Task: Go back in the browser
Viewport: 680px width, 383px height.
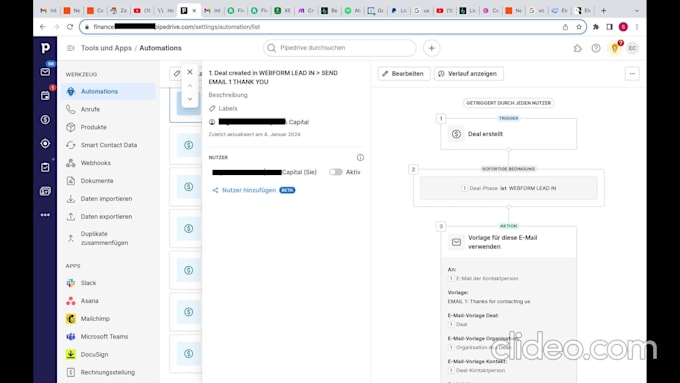Action: coord(42,27)
